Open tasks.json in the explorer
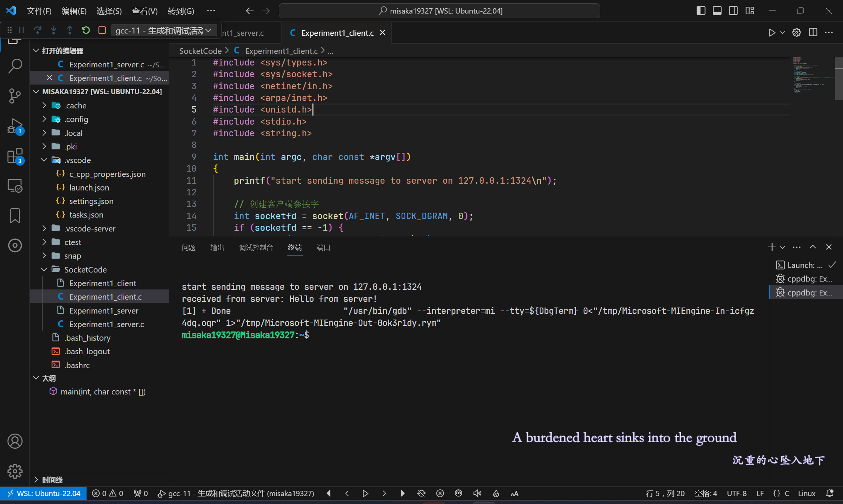This screenshot has height=504, width=843. pos(99,215)
